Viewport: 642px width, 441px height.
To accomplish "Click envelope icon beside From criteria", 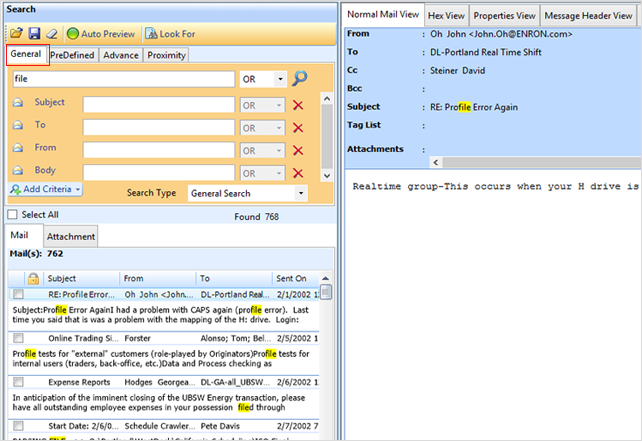I will [x=18, y=147].
